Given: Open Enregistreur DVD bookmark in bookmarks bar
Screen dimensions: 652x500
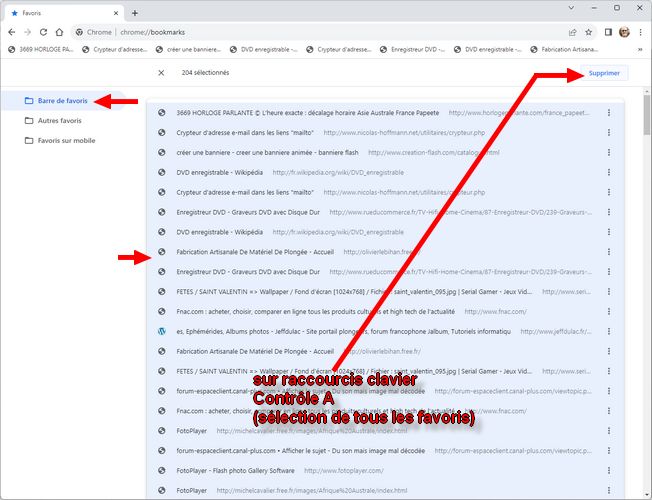Looking at the screenshot, I should pos(412,50).
